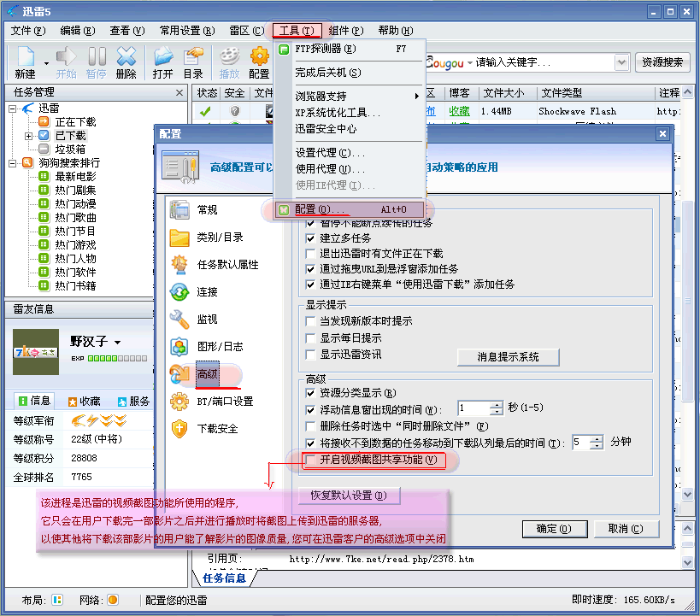Click the 资源搜索 button
This screenshot has width=700, height=616.
[x=662, y=62]
